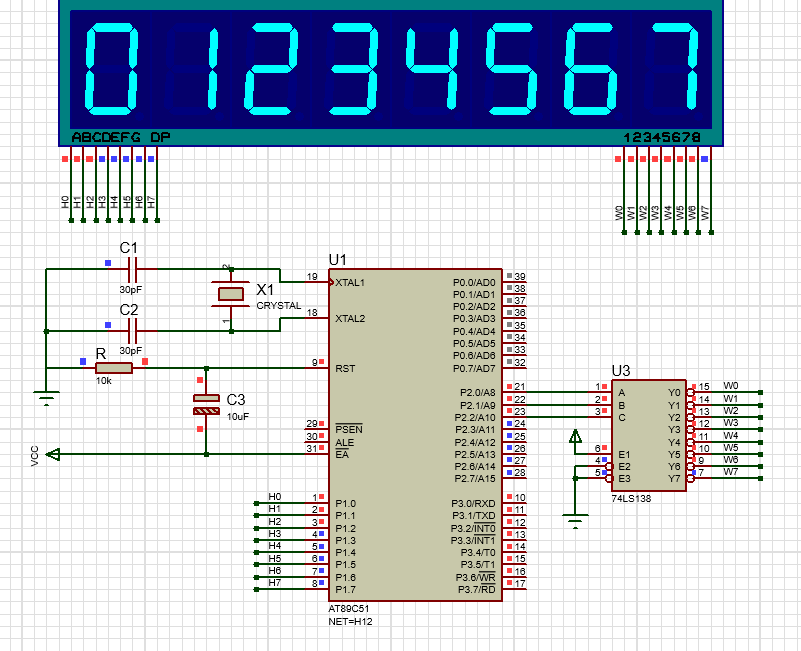Select electrolytic capacitor C3 symbol

pos(206,404)
